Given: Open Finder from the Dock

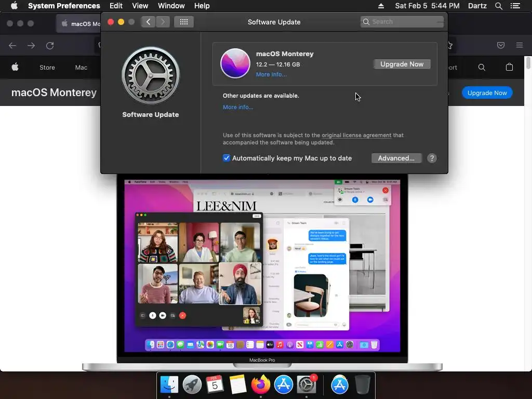Looking at the screenshot, I should [x=169, y=384].
